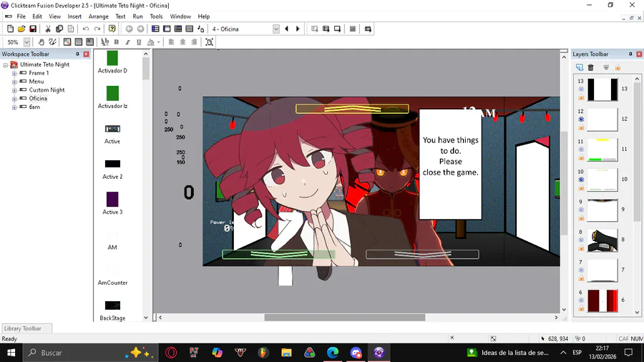
Task: Open the build settings icon
Action: click(x=368, y=29)
